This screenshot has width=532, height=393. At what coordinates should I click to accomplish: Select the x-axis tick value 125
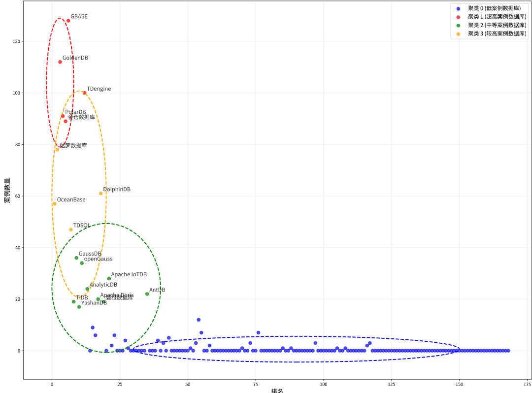point(392,384)
